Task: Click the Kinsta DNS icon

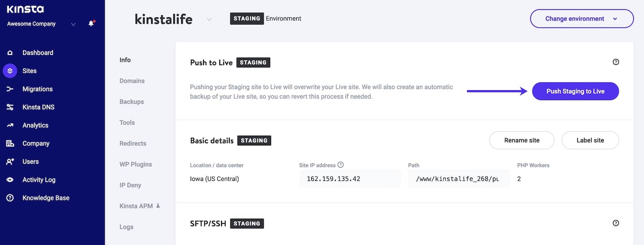Action: click(x=10, y=107)
